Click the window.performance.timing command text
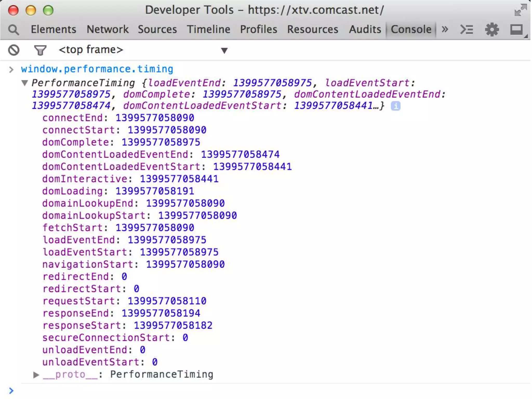 click(x=97, y=69)
